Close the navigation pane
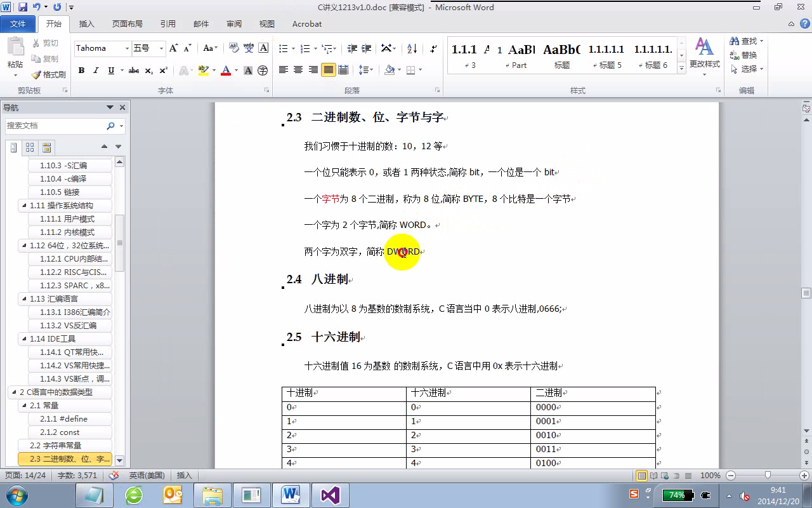The height and width of the screenshot is (508, 812). pyautogui.click(x=122, y=107)
